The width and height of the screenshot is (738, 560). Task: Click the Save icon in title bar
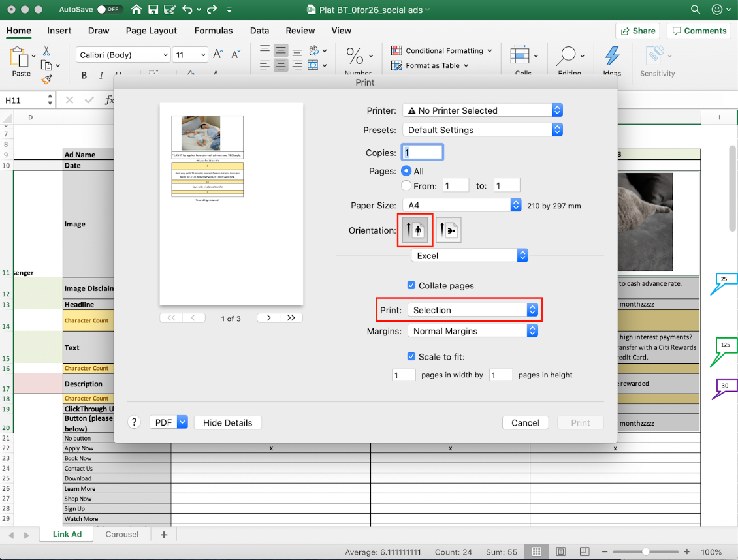pos(153,10)
